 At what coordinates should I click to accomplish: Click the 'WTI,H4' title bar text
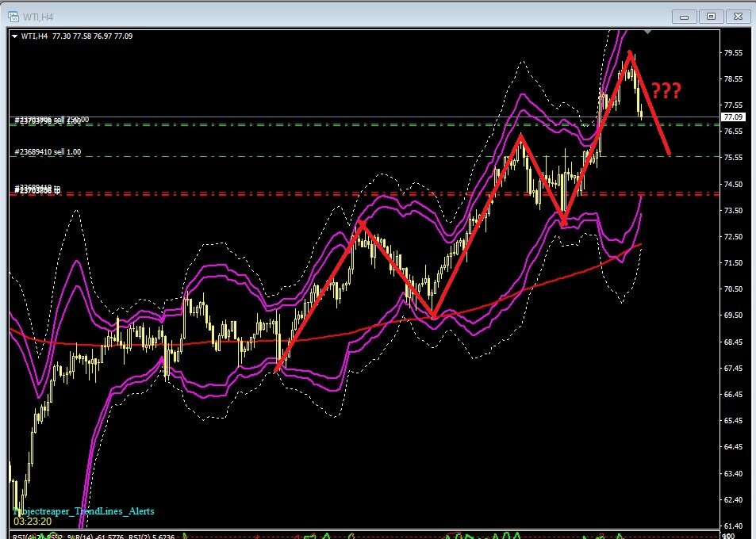click(38, 17)
